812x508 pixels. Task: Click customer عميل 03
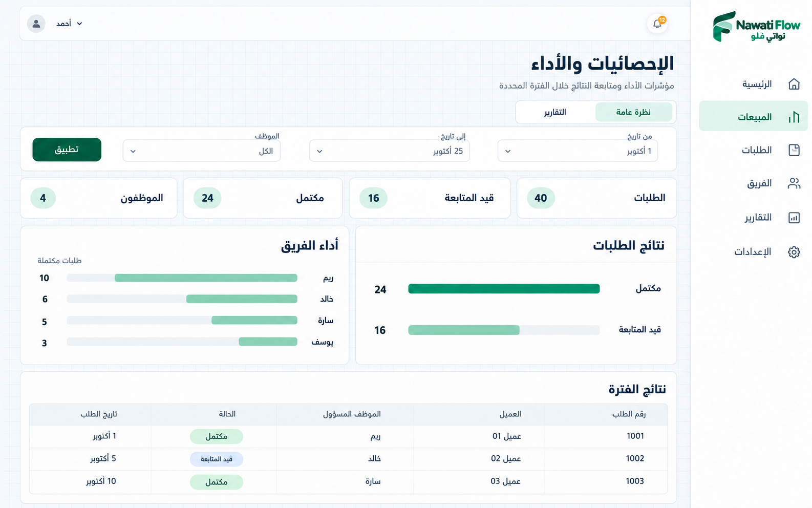click(506, 481)
